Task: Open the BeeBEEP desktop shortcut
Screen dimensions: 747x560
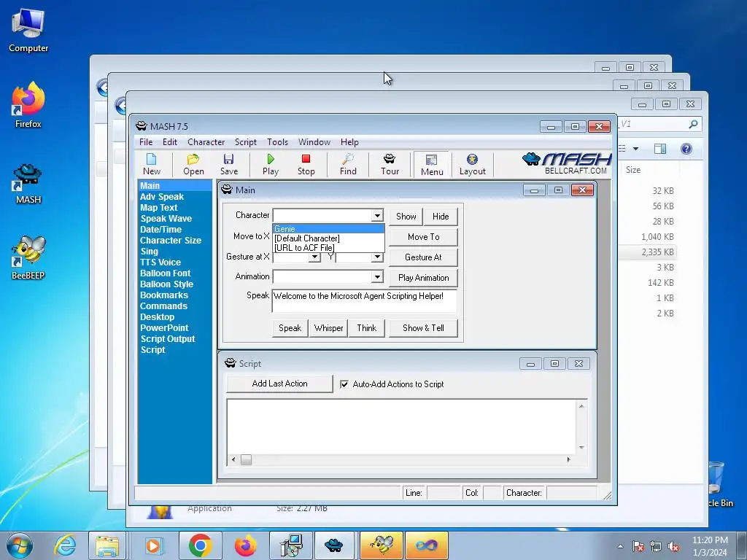Action: [28, 258]
